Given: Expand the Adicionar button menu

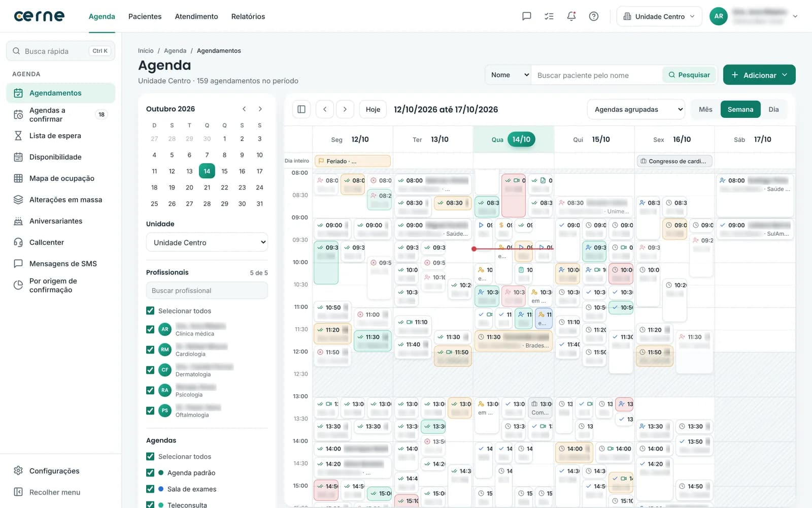Looking at the screenshot, I should 759,75.
